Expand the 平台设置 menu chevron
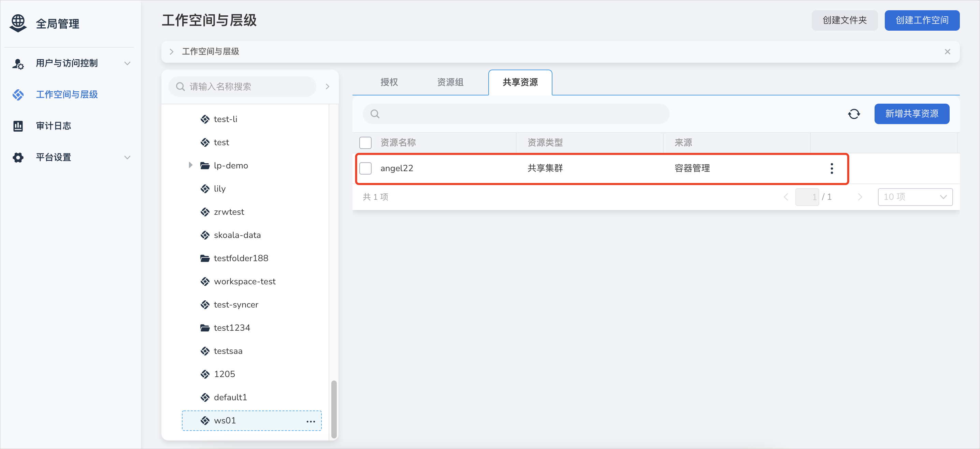This screenshot has height=449, width=980. [x=127, y=158]
